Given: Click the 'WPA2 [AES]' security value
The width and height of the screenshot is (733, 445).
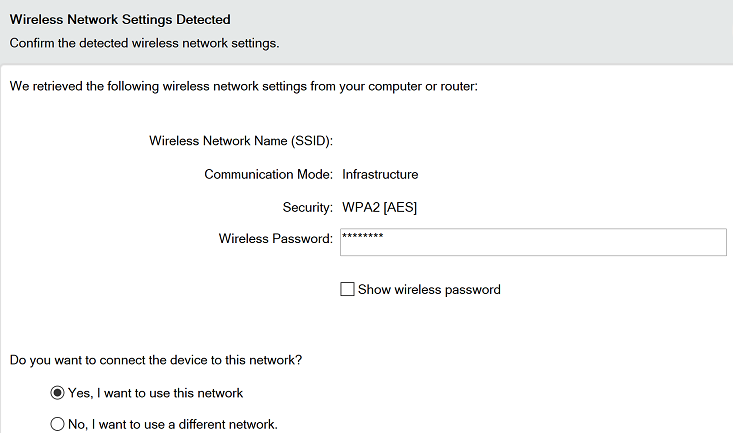Looking at the screenshot, I should [380, 208].
